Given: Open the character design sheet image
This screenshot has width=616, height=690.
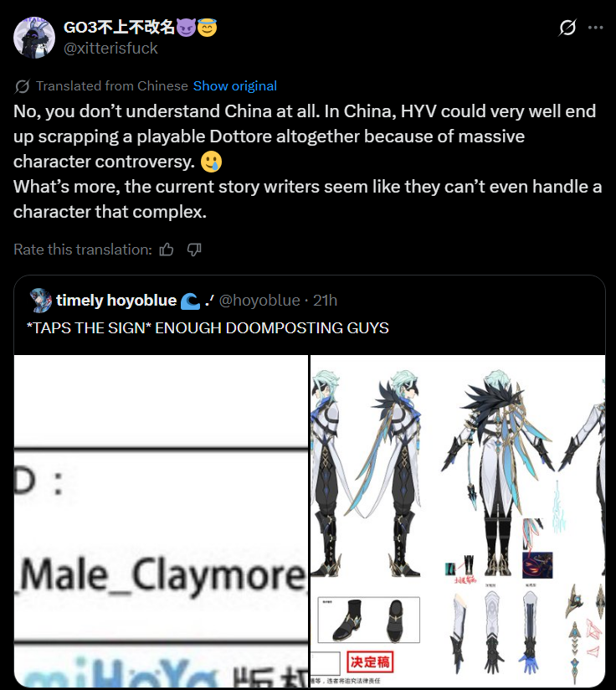Looking at the screenshot, I should point(458,521).
